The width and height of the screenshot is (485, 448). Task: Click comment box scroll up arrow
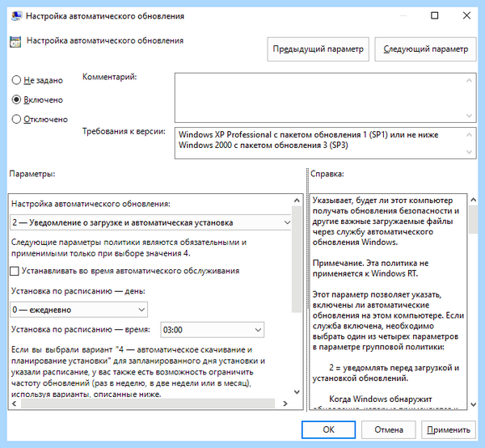tap(469, 80)
